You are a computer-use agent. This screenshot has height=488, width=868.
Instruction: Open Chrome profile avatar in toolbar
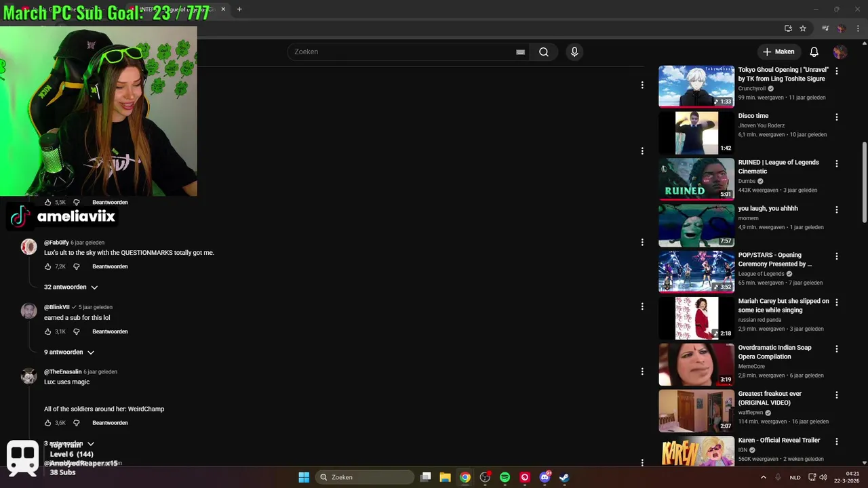(x=841, y=28)
